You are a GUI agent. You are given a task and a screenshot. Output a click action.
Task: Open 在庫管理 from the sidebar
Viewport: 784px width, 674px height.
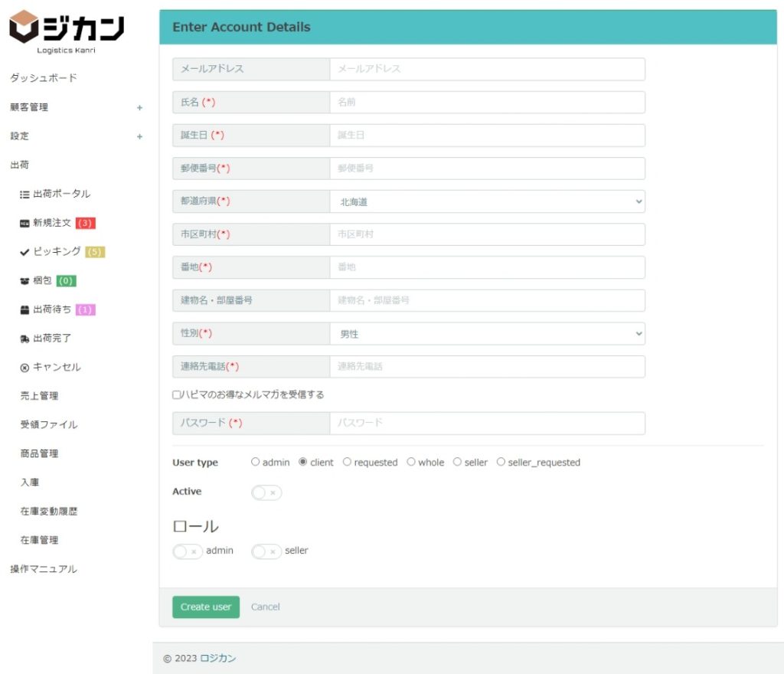(x=39, y=540)
